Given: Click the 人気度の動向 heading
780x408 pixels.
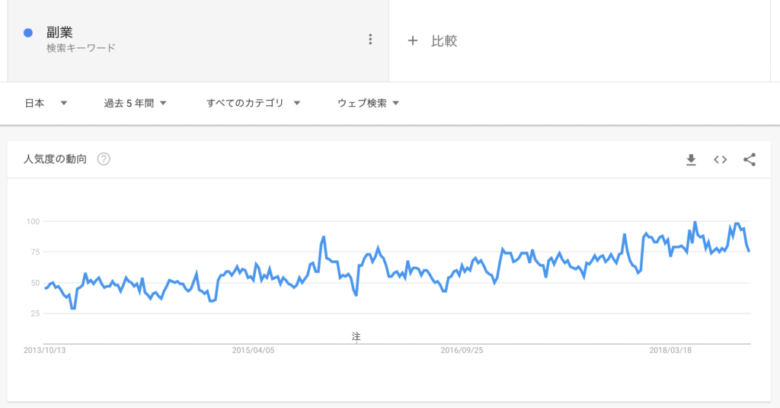Looking at the screenshot, I should (55, 159).
